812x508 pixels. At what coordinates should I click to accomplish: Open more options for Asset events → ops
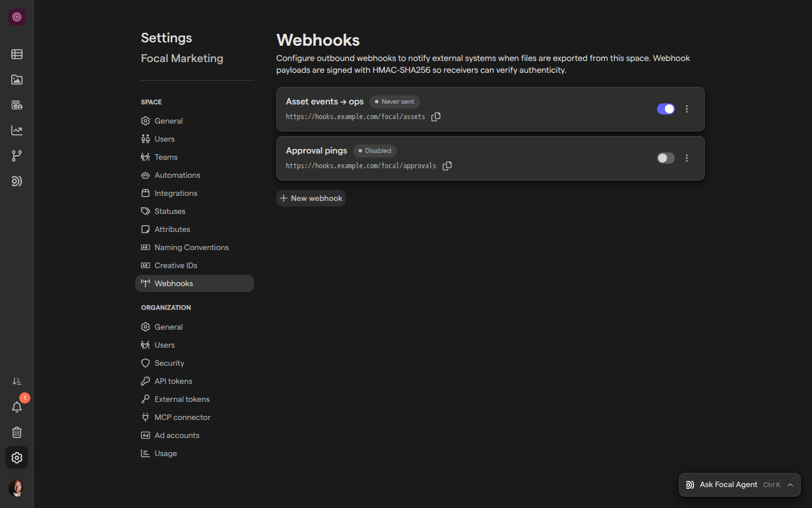coord(687,109)
